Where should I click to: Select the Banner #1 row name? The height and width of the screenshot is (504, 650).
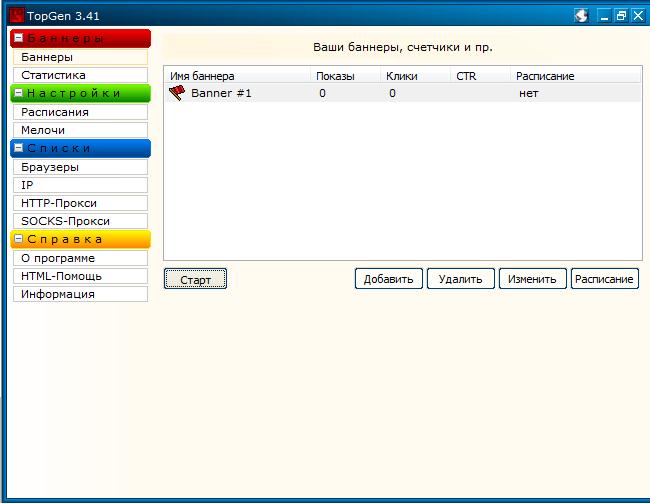(221, 93)
